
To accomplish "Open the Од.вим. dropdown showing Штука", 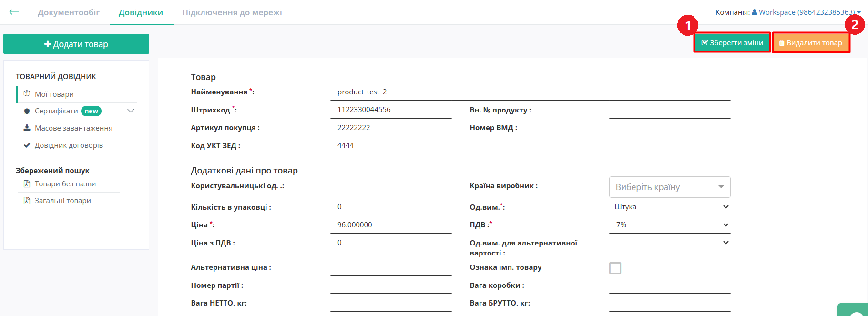I will [x=669, y=207].
